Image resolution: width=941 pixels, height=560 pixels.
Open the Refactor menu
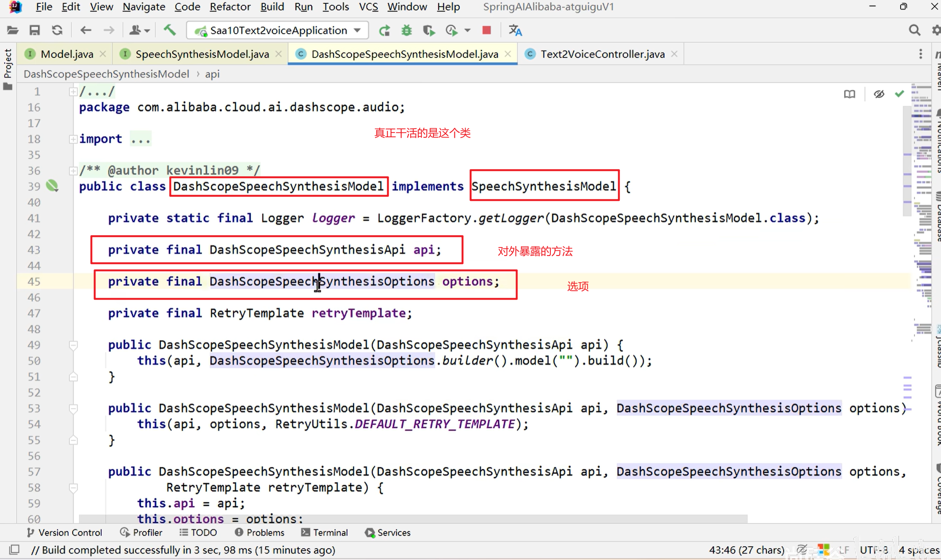[x=230, y=7]
